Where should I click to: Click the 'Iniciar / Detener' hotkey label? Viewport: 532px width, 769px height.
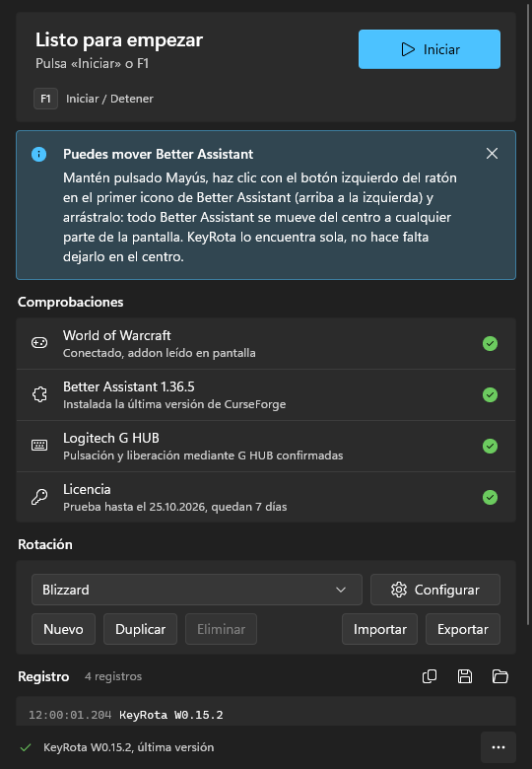click(109, 99)
